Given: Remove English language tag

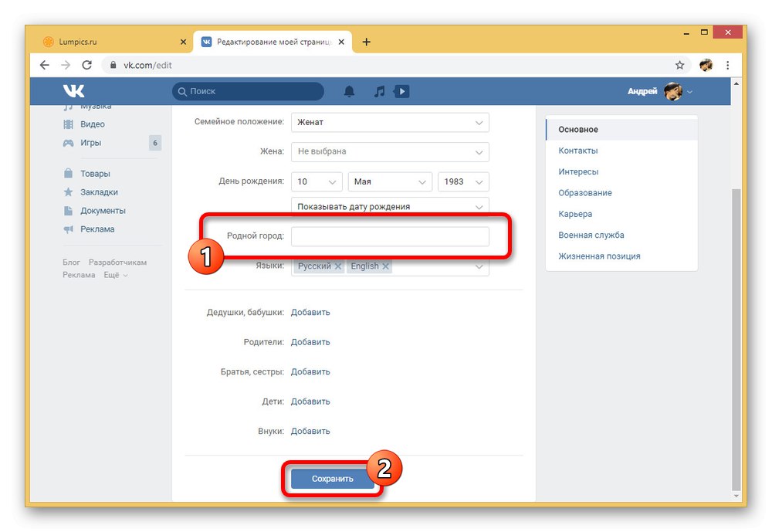Looking at the screenshot, I should pyautogui.click(x=385, y=266).
